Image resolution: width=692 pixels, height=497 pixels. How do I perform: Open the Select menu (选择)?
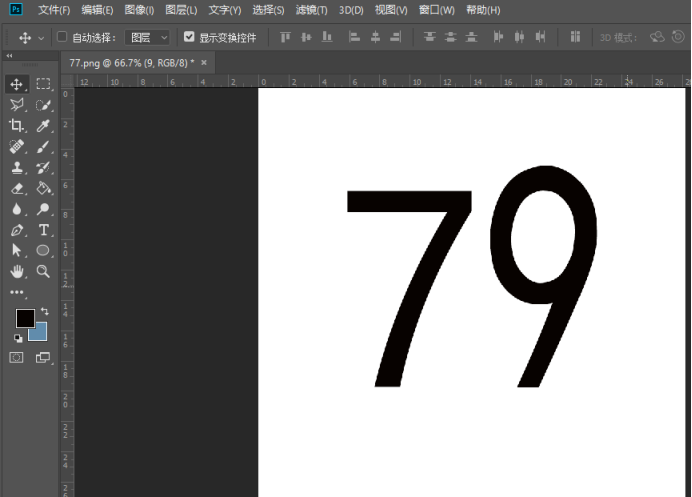268,10
